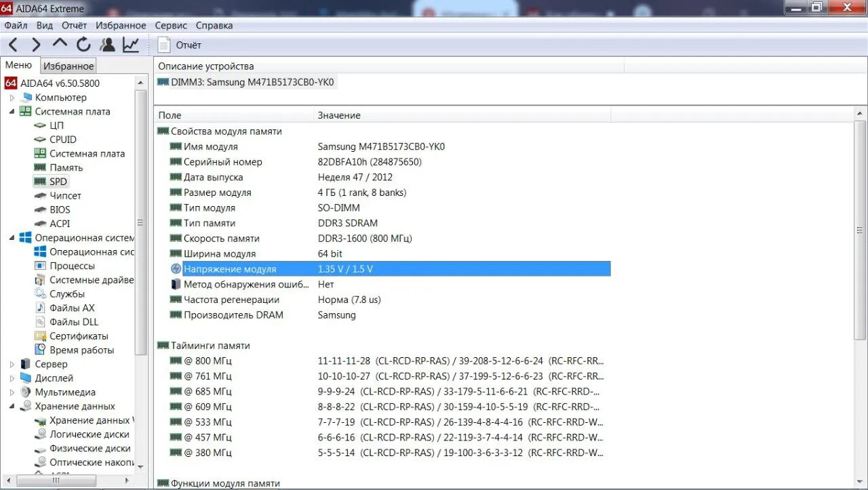
Task: Go forward using the Forward arrow
Action: [x=36, y=45]
